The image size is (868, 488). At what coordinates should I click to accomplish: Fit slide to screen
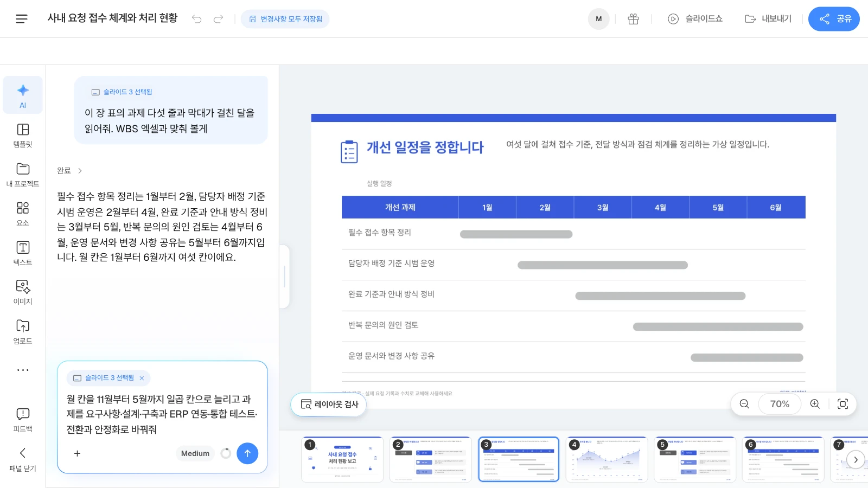(843, 404)
